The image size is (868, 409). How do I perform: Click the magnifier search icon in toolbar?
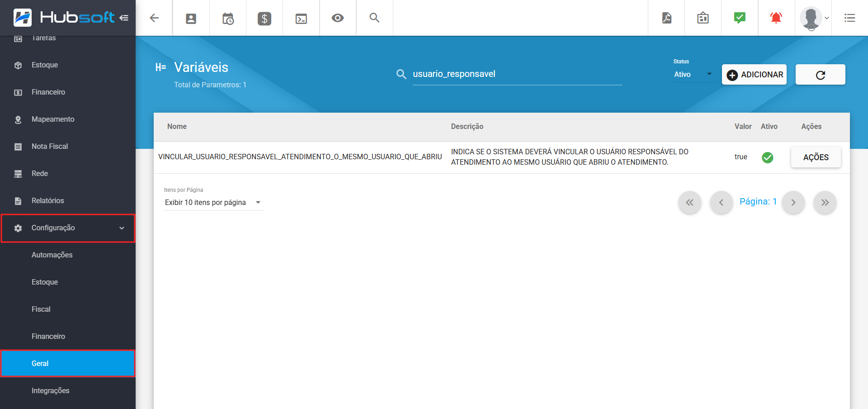pyautogui.click(x=374, y=18)
